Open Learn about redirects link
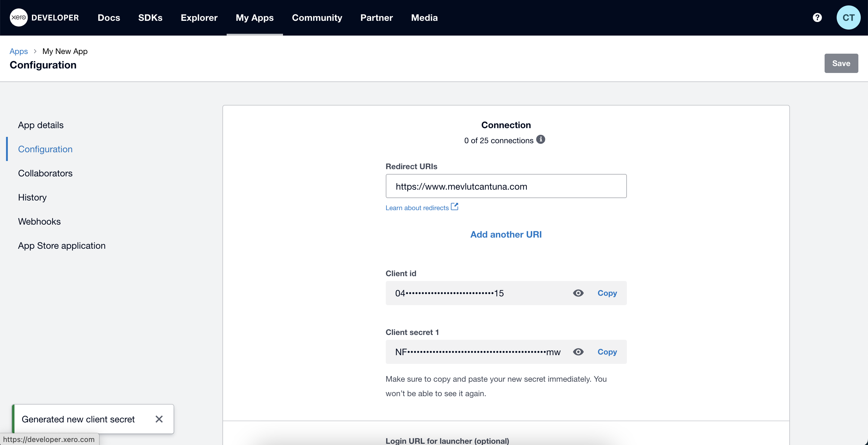The image size is (868, 445). click(417, 208)
